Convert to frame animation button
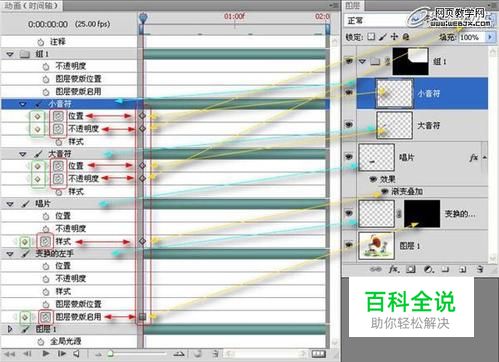The width and height of the screenshot is (499, 362). point(319,354)
